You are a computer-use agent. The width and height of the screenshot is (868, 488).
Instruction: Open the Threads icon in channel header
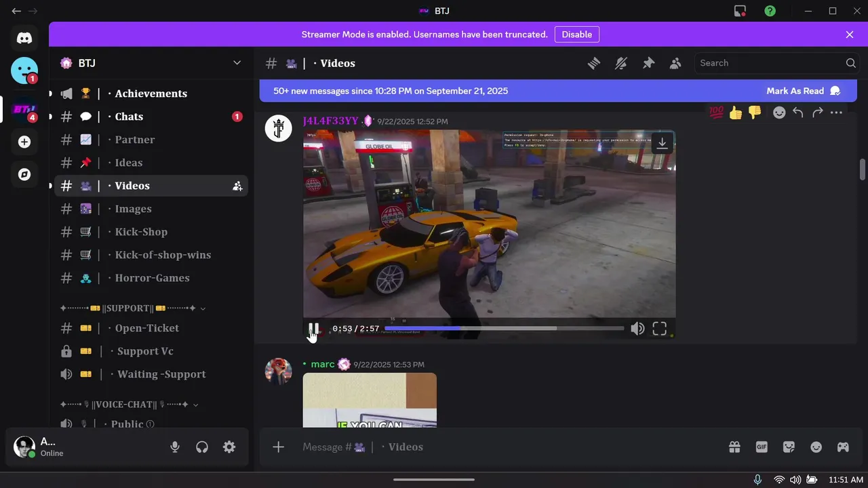click(x=594, y=63)
